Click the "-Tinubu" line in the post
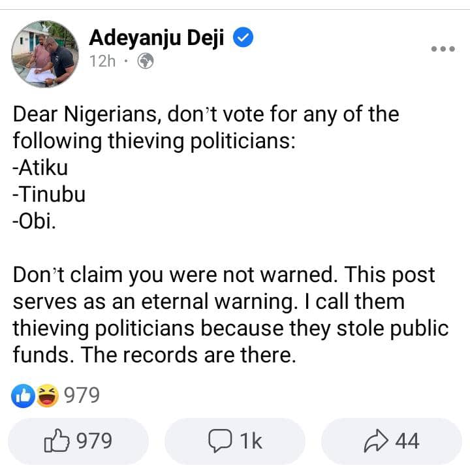470x476 pixels. pyautogui.click(x=49, y=195)
